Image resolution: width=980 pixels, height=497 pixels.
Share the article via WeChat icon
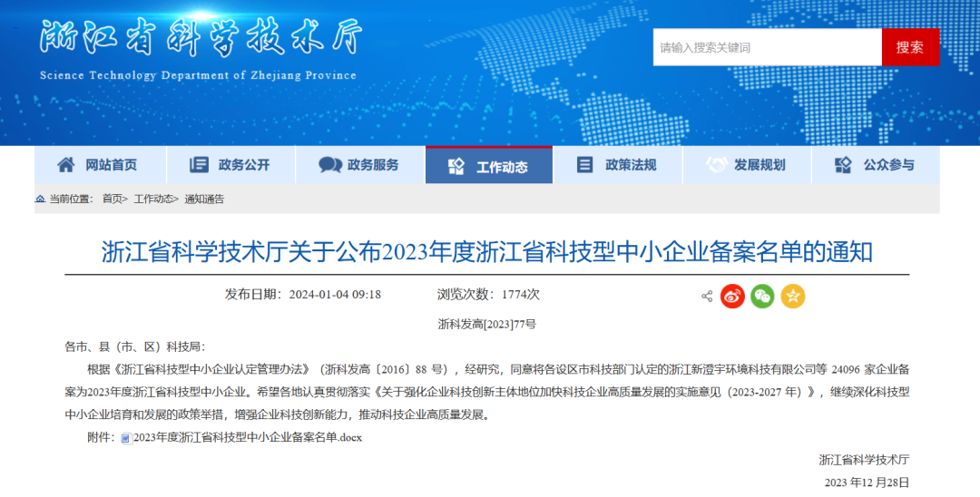(762, 296)
